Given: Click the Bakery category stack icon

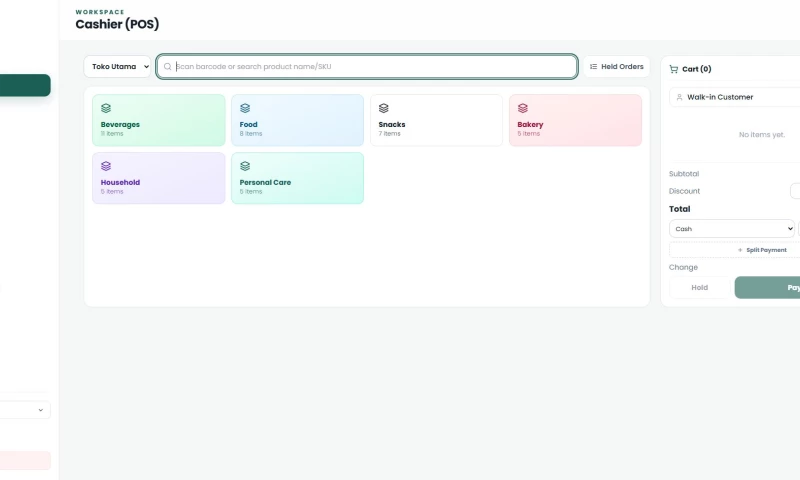Looking at the screenshot, I should [522, 108].
